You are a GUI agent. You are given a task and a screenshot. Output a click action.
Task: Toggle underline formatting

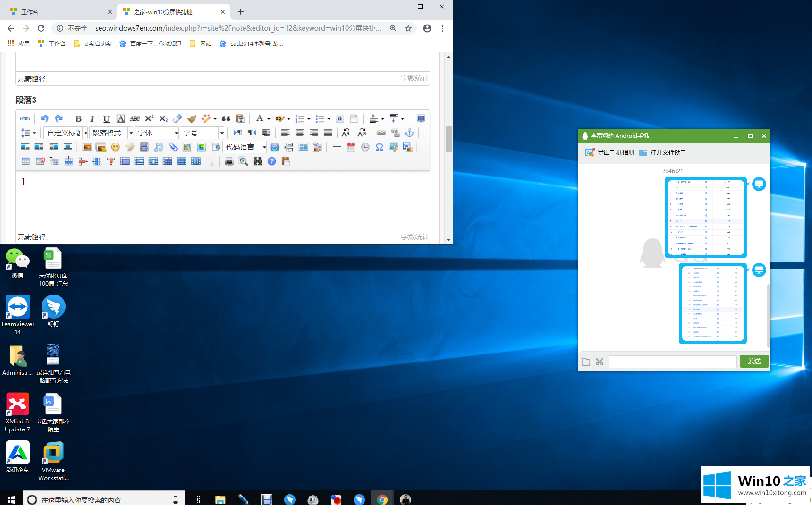point(106,118)
